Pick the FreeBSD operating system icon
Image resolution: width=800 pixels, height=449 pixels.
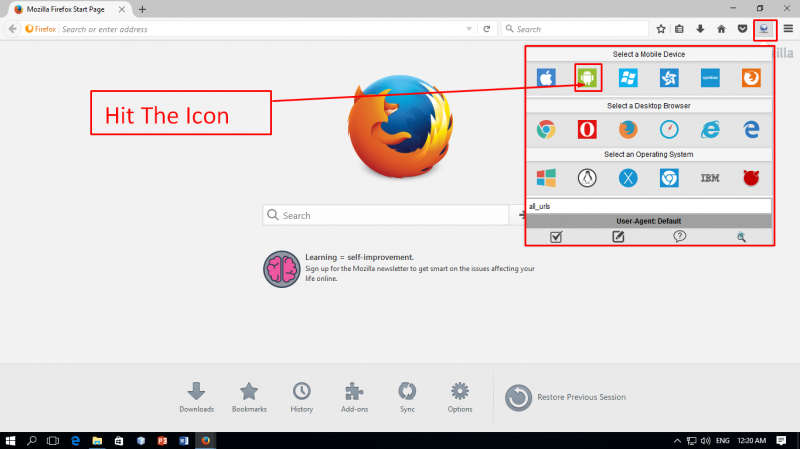(751, 178)
